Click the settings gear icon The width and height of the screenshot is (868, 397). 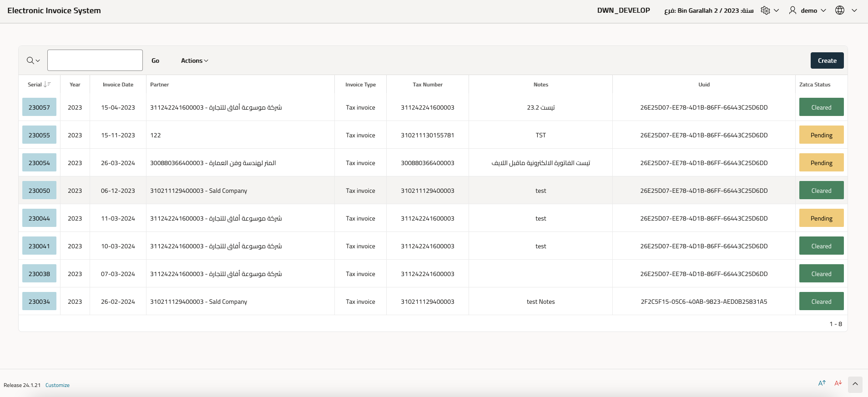pos(765,10)
